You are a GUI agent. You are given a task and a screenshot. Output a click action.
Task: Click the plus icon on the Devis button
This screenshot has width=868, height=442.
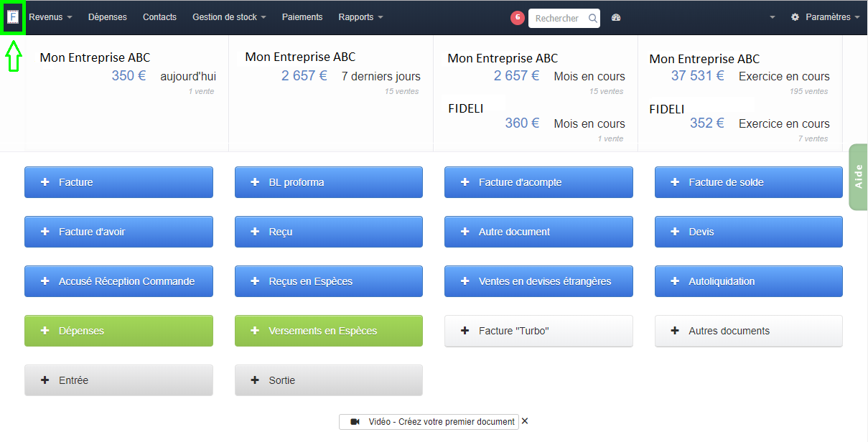tap(674, 231)
